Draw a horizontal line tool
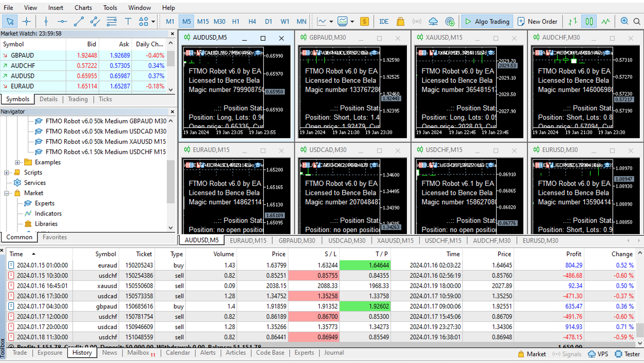This screenshot has width=644, height=363. click(62, 22)
